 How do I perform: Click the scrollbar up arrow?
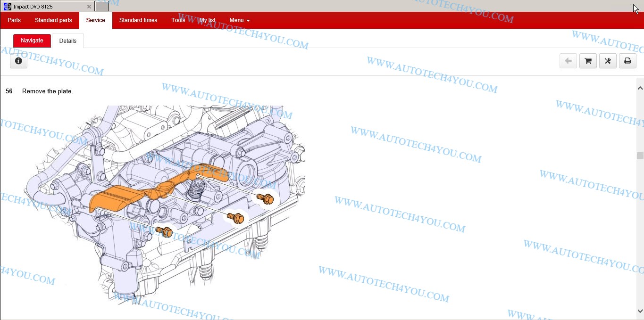[x=640, y=88]
